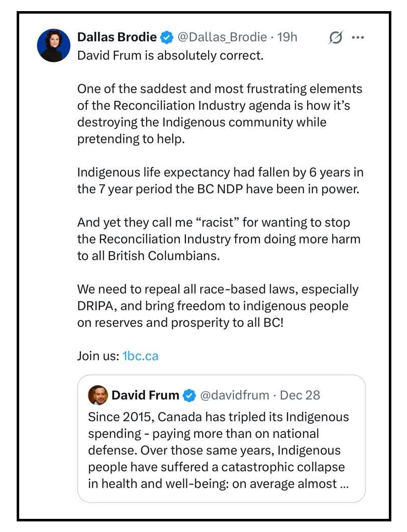Image resolution: width=407 pixels, height=532 pixels.
Task: Open the @davidfrum handle
Action: coord(234,395)
